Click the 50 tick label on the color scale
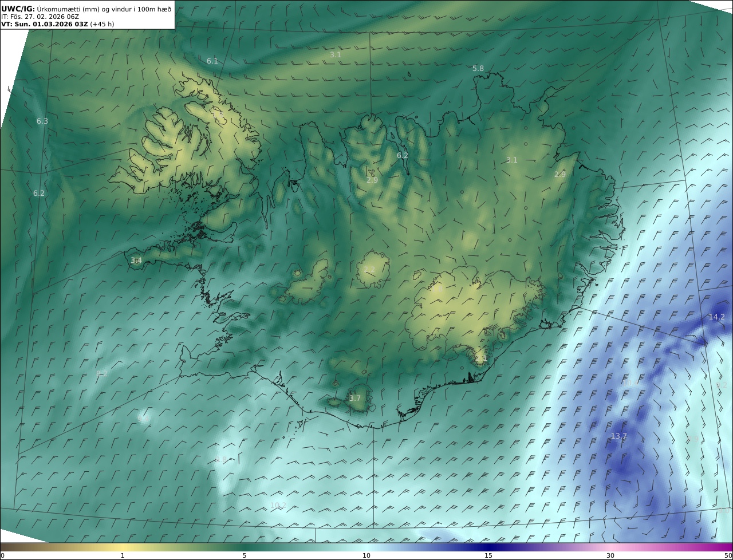This screenshot has width=733, height=560. (728, 555)
